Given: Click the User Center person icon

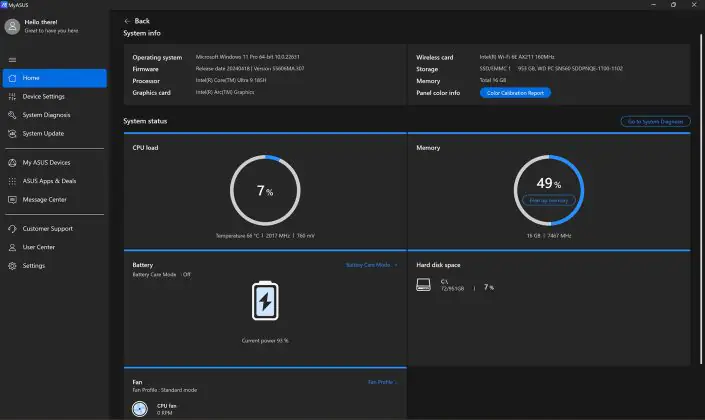Looking at the screenshot, I should (x=12, y=247).
